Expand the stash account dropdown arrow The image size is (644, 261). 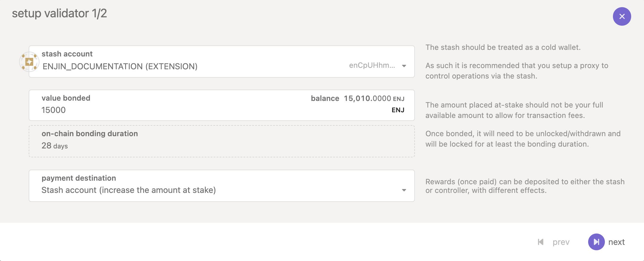click(404, 66)
